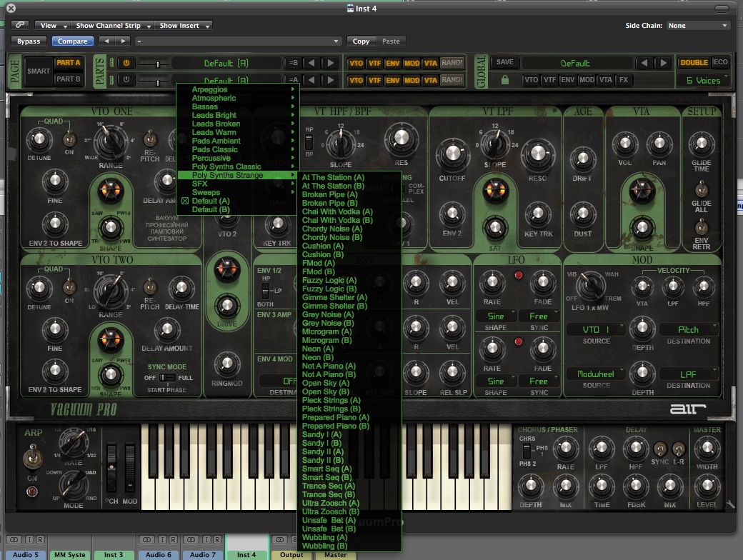Open Show Channel Strip dropdown
Viewport: 743px width, 560px height.
tap(113, 25)
